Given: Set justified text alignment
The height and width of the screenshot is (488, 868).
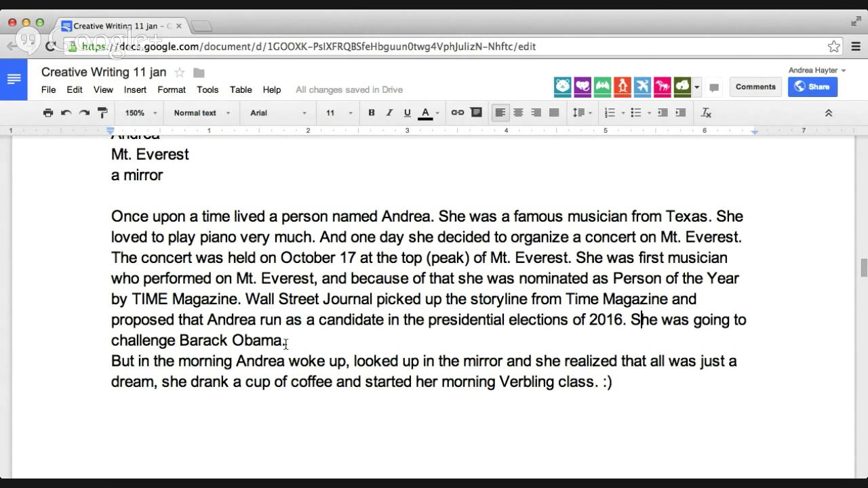Looking at the screenshot, I should coord(554,113).
